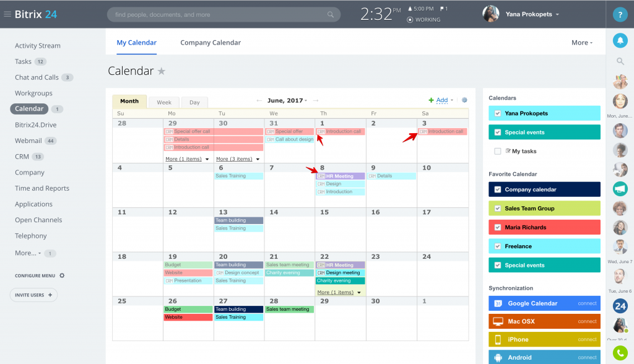Open notifications bell icon
Screen dimensions: 634x364
coord(620,40)
